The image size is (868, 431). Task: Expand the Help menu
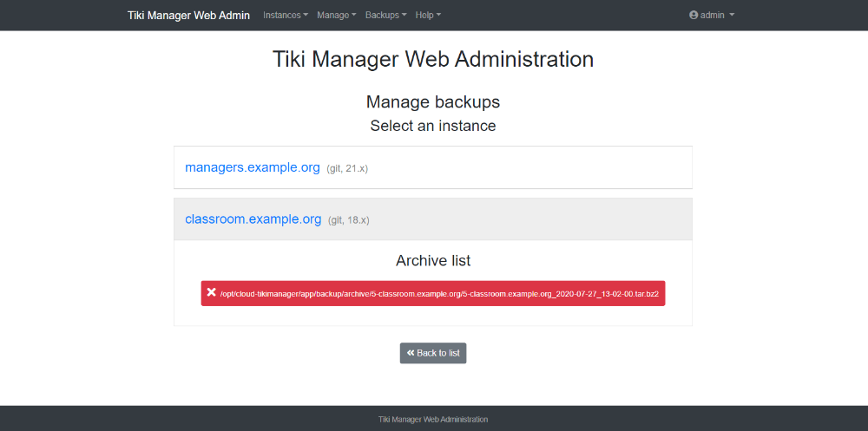pyautogui.click(x=429, y=15)
